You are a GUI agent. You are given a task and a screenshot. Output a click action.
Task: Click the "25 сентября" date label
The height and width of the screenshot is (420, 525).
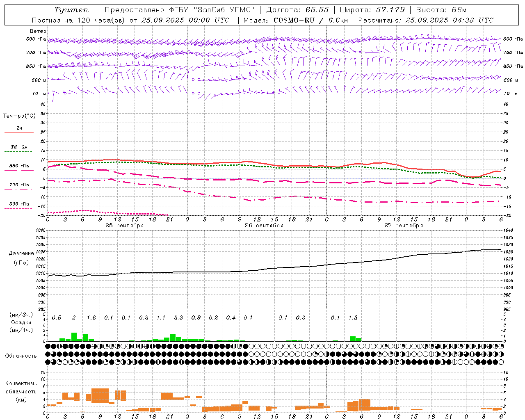click(x=124, y=226)
